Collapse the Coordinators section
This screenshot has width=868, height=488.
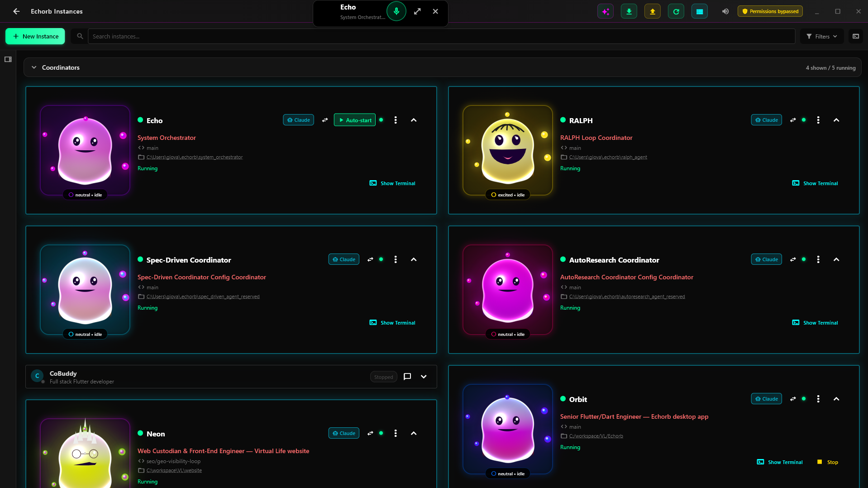click(x=34, y=67)
